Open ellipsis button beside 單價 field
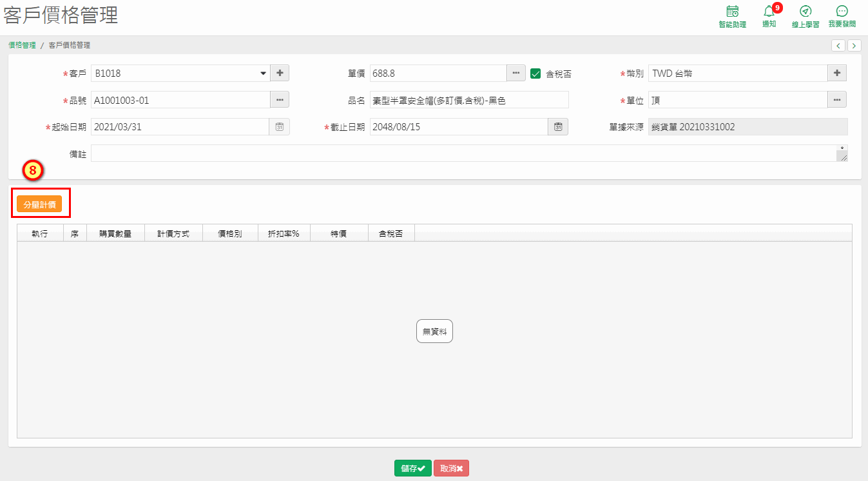This screenshot has width=868, height=481. pos(516,73)
